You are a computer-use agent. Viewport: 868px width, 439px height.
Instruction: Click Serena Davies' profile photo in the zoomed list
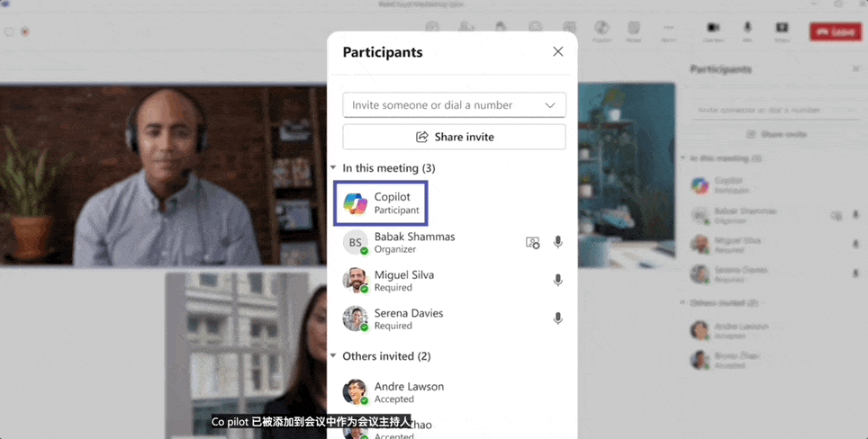(355, 318)
